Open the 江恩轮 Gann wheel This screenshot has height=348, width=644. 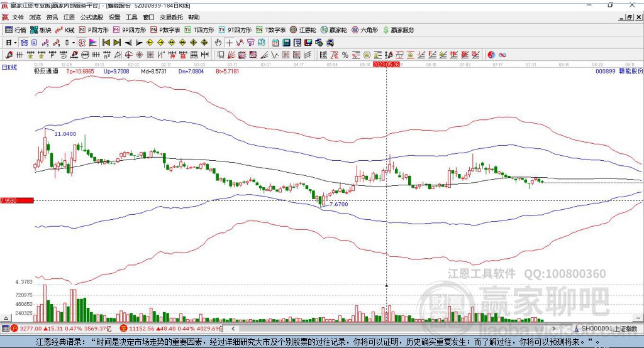303,30
